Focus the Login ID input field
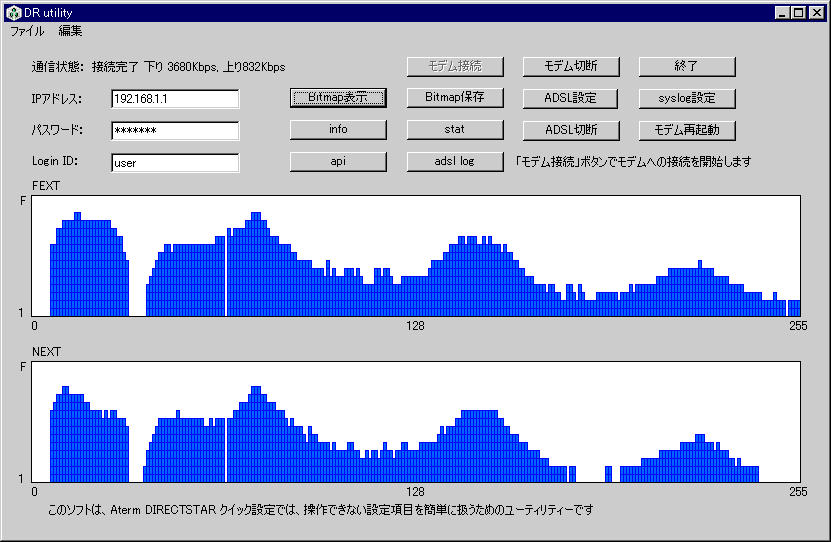This screenshot has height=542, width=831. pos(175,163)
